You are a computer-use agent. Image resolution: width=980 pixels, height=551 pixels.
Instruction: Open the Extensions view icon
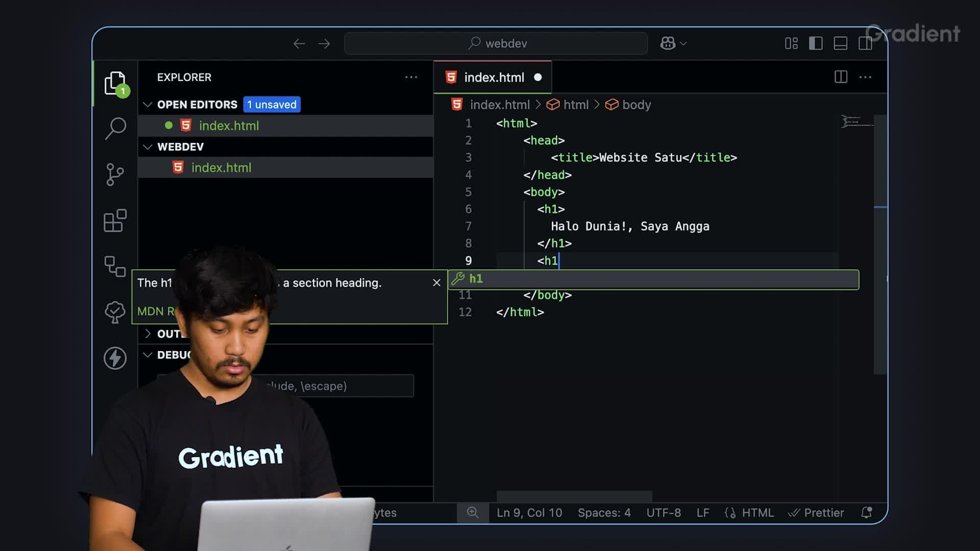tap(115, 220)
